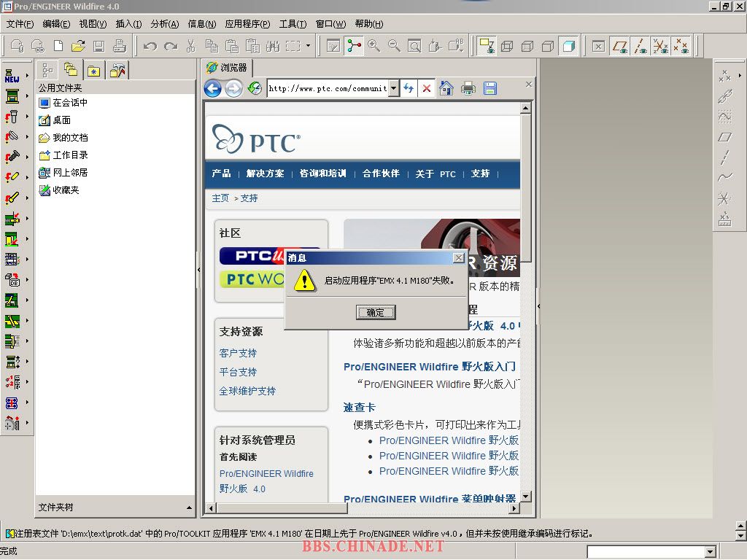This screenshot has width=747, height=560.
Task: Open the 平台支持 link
Action: pyautogui.click(x=238, y=372)
